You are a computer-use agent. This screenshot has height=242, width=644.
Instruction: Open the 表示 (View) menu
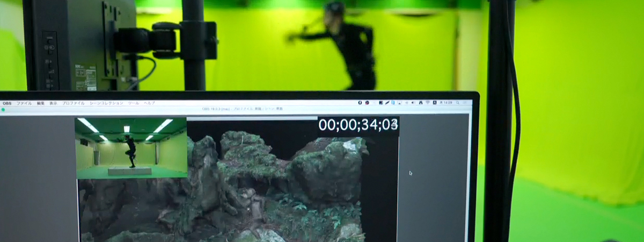click(53, 103)
